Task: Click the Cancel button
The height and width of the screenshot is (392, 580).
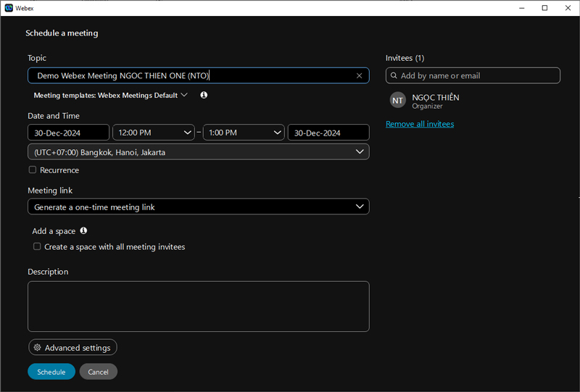Action: pos(99,372)
